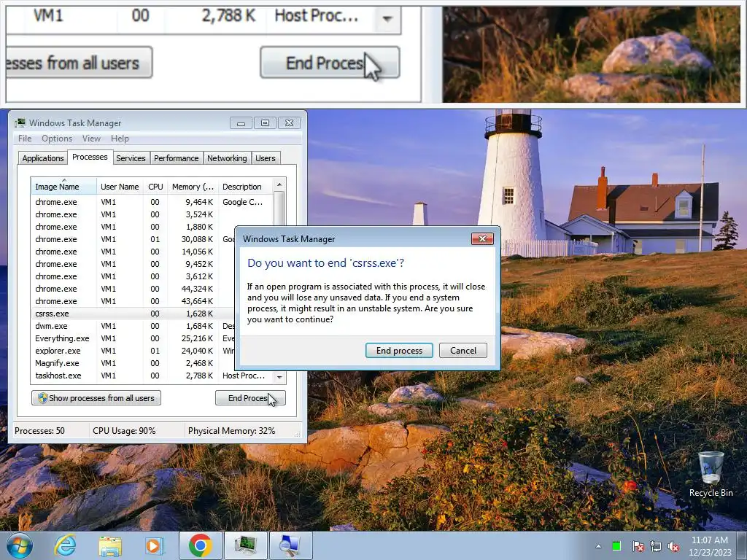Switch to the Applications tab
This screenshot has height=560, width=747.
coord(43,158)
